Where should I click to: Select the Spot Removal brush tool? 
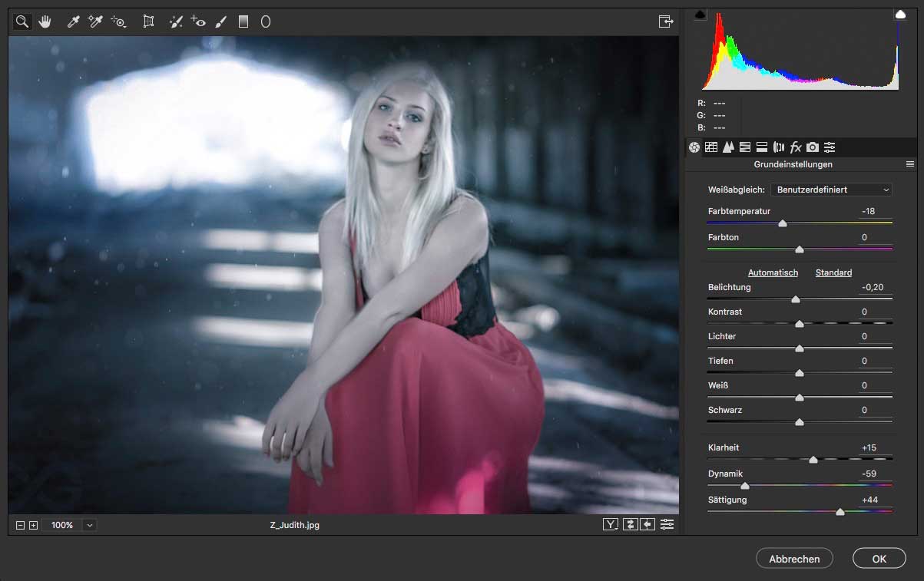coord(176,21)
